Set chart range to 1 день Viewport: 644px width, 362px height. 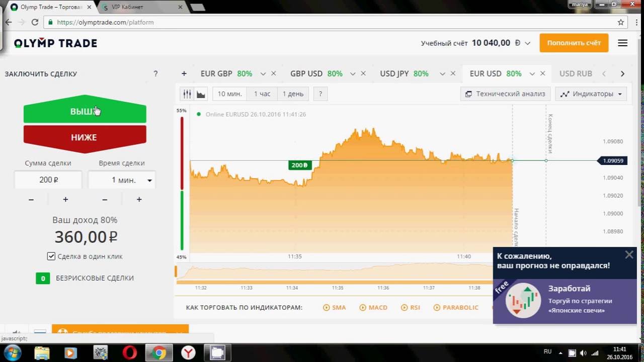(x=293, y=94)
